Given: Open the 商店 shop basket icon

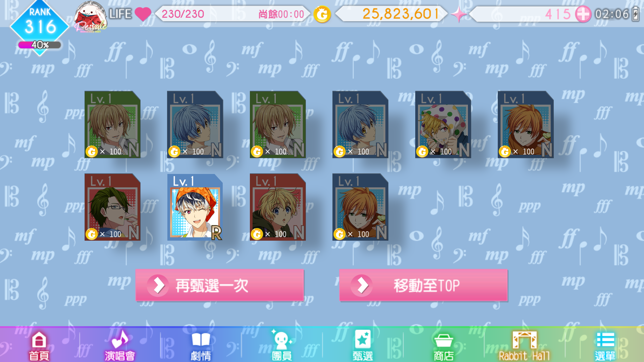Looking at the screenshot, I should tap(443, 345).
